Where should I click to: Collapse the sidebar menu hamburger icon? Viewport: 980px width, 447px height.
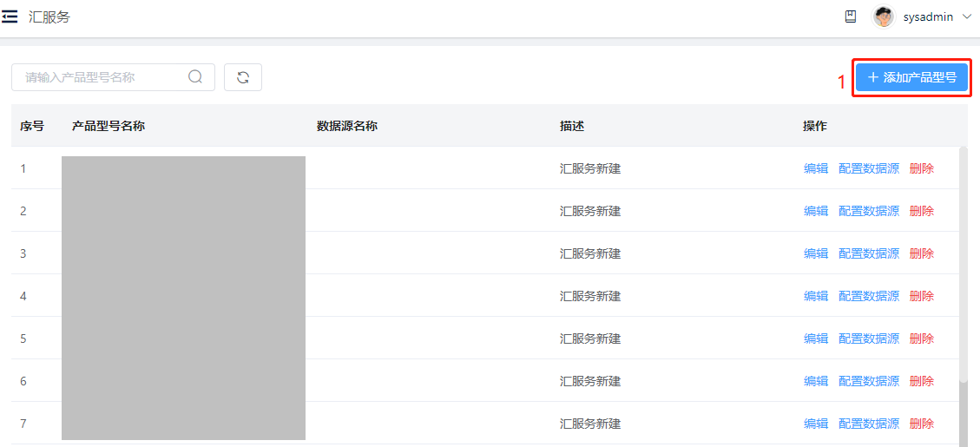point(10,16)
